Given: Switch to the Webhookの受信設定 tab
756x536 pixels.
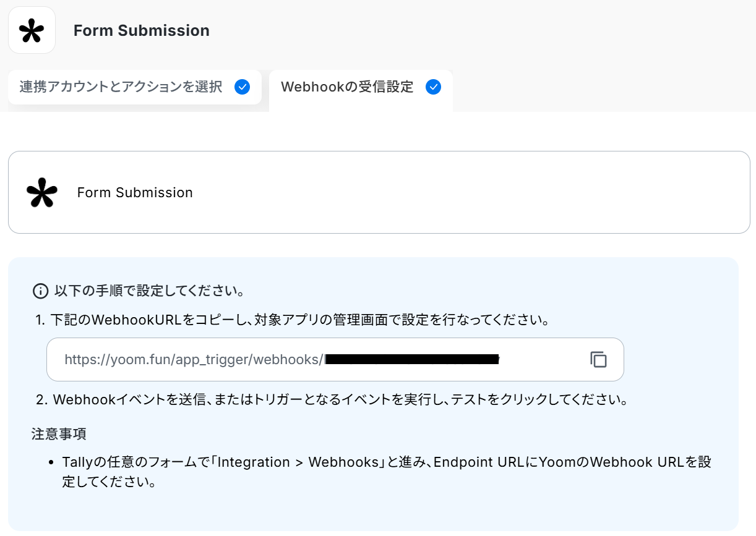Looking at the screenshot, I should tap(347, 87).
